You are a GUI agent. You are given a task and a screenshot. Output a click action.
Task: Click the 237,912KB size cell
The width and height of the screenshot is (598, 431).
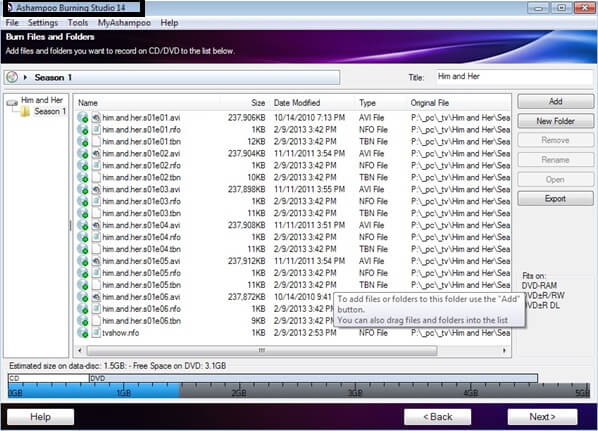246,261
